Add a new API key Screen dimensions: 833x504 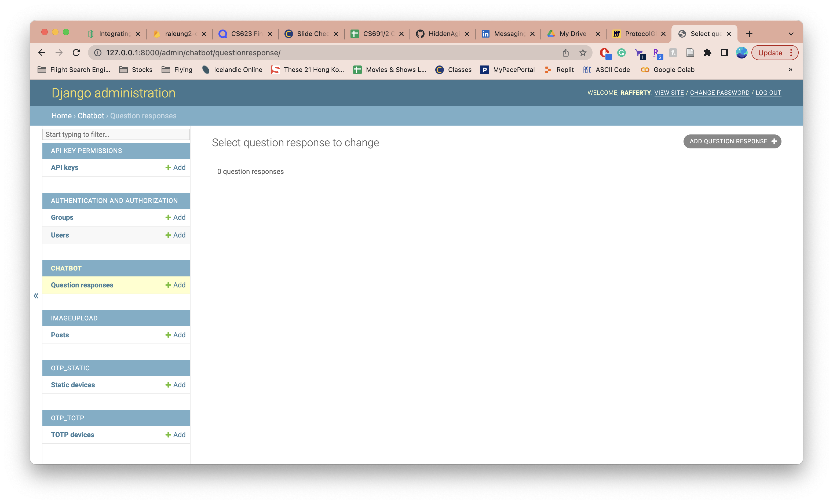176,167
